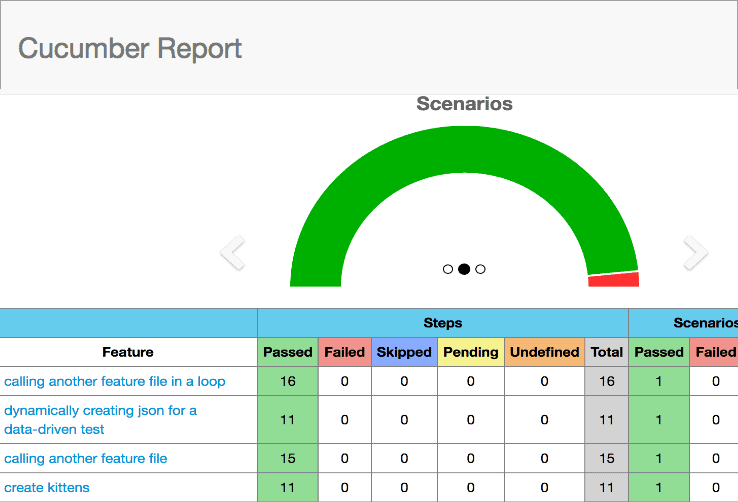
Task: Open the 'calling another feature file' link
Action: coord(86,458)
